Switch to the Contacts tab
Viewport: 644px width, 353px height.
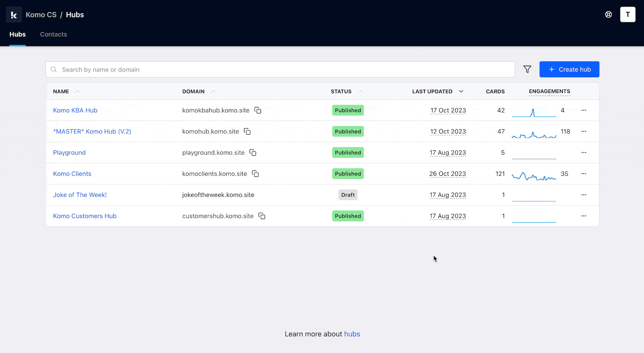pos(53,34)
